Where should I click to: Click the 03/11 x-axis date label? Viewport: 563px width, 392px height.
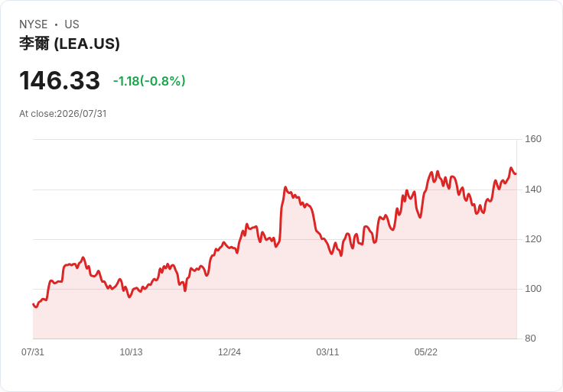[327, 352]
